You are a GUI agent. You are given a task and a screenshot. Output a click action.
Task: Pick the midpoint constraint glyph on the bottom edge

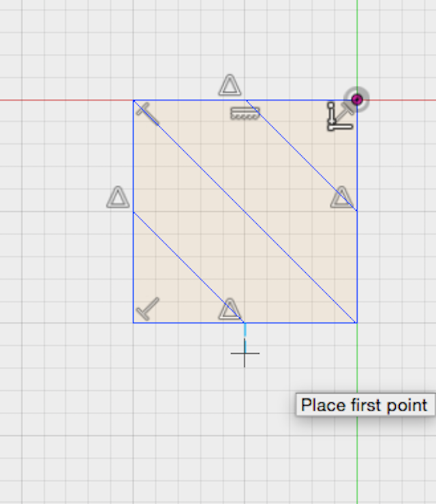tap(230, 309)
